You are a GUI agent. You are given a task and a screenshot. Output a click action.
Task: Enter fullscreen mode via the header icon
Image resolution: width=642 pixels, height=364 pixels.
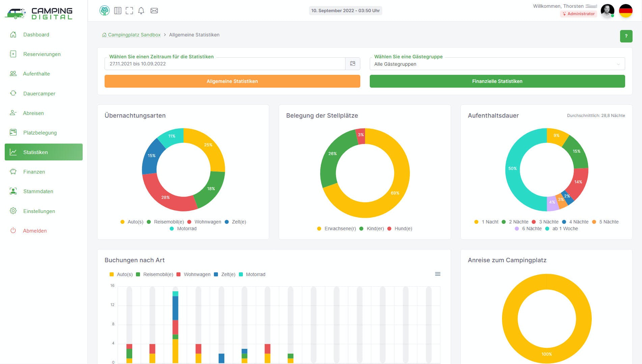(x=129, y=11)
